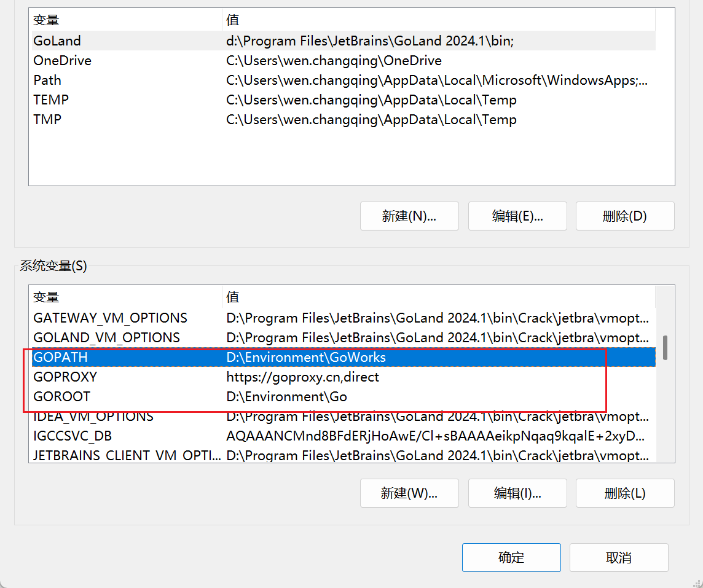
Task: Click the system variables list scrollbar thumb
Action: click(665, 347)
